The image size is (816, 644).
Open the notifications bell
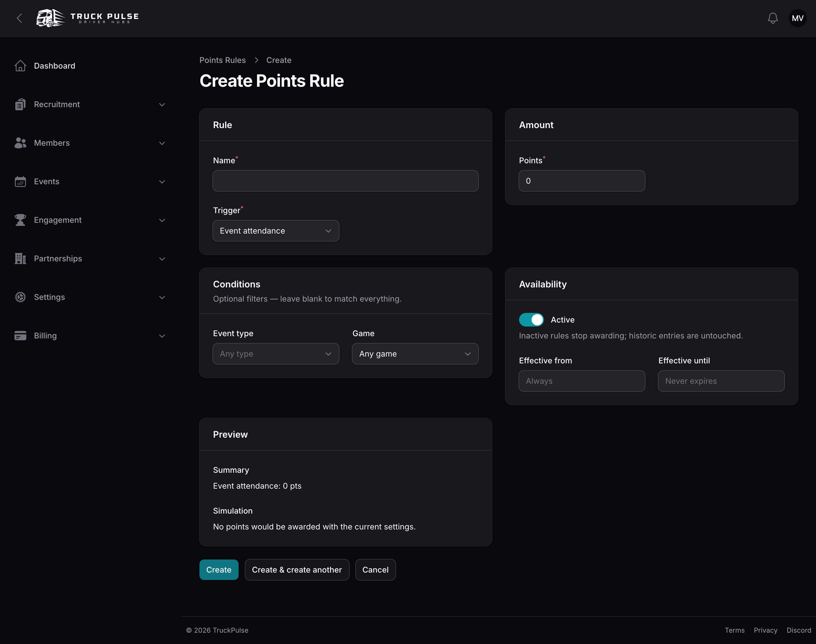coord(773,18)
